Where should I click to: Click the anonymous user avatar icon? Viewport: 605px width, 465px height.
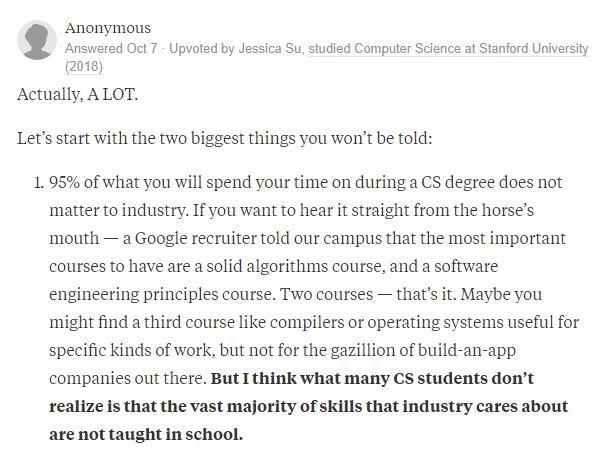pos(37,40)
